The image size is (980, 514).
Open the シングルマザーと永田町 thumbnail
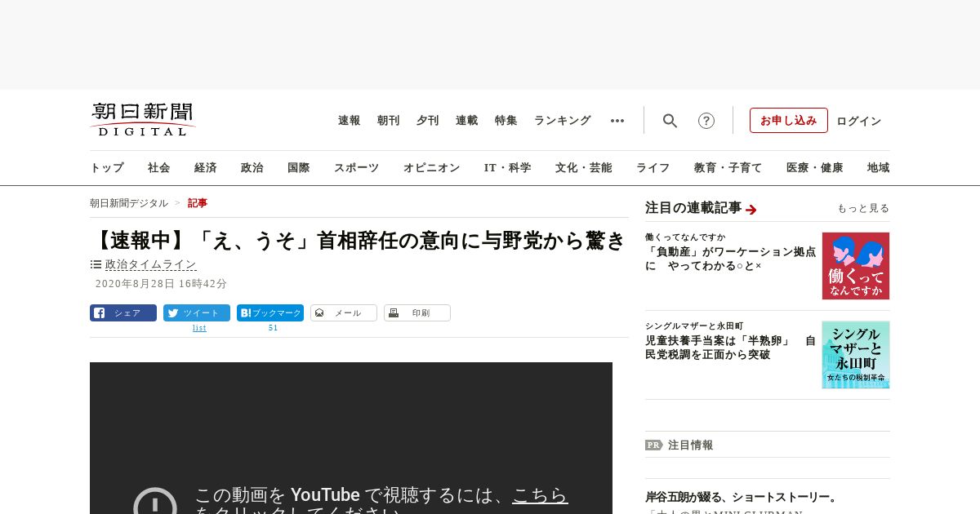coord(856,355)
